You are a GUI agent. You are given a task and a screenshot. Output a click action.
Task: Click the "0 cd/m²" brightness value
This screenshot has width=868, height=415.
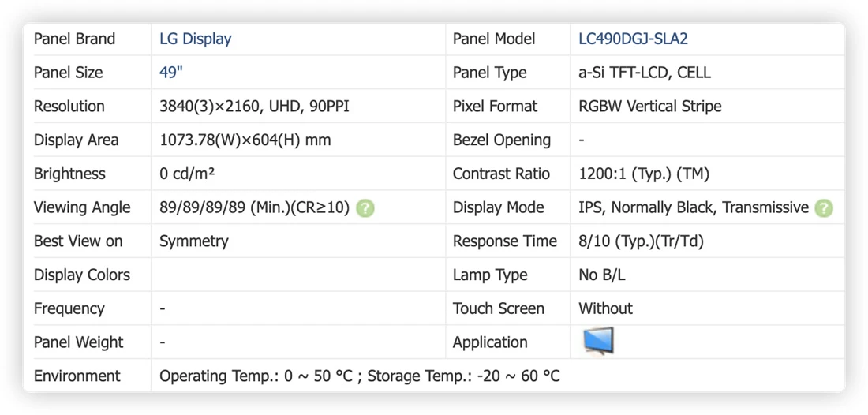coord(187,174)
